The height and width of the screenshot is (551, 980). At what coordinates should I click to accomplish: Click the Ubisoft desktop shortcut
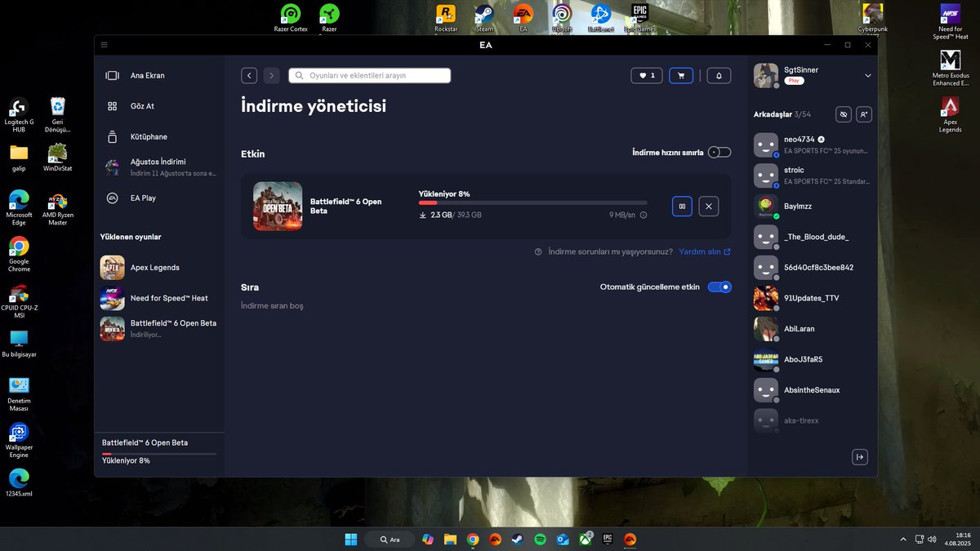pyautogui.click(x=562, y=18)
